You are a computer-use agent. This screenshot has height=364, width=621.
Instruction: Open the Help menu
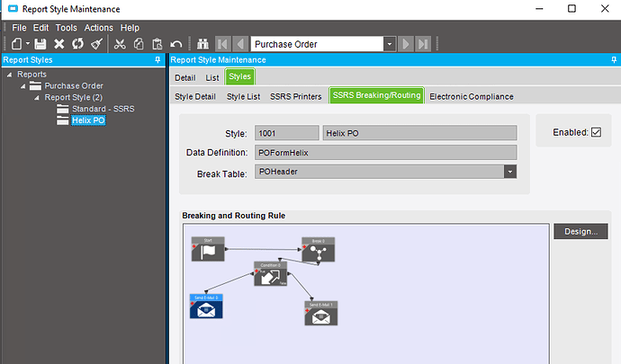point(130,28)
